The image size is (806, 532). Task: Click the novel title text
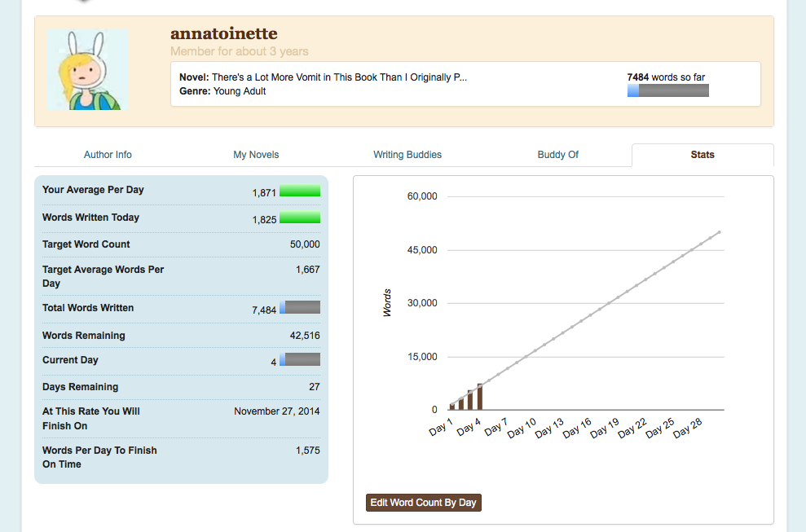(x=339, y=77)
